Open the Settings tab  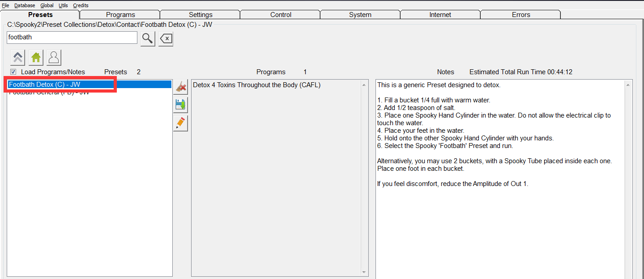click(x=200, y=15)
